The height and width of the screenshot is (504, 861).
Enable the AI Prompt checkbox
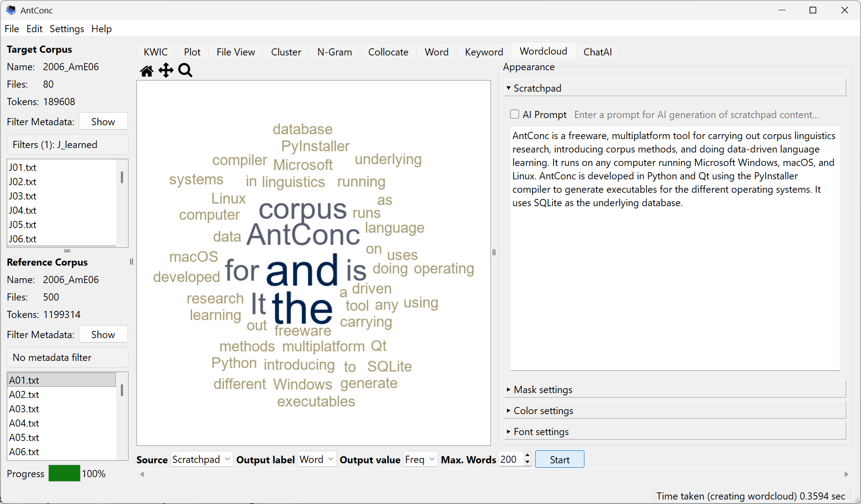[x=515, y=114]
